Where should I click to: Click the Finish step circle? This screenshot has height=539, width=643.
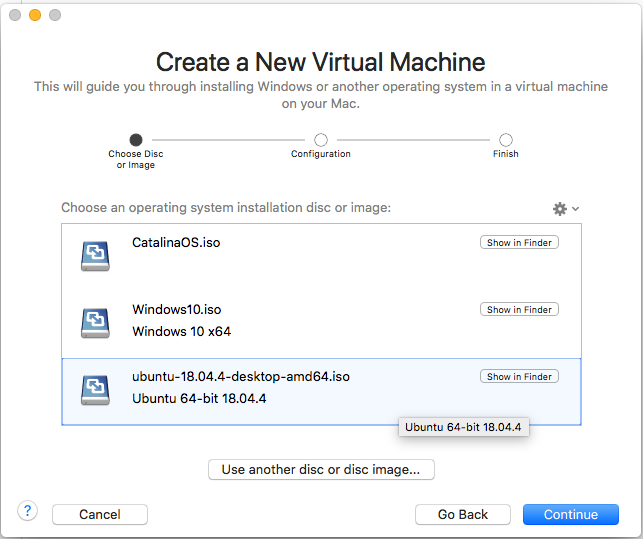(506, 140)
